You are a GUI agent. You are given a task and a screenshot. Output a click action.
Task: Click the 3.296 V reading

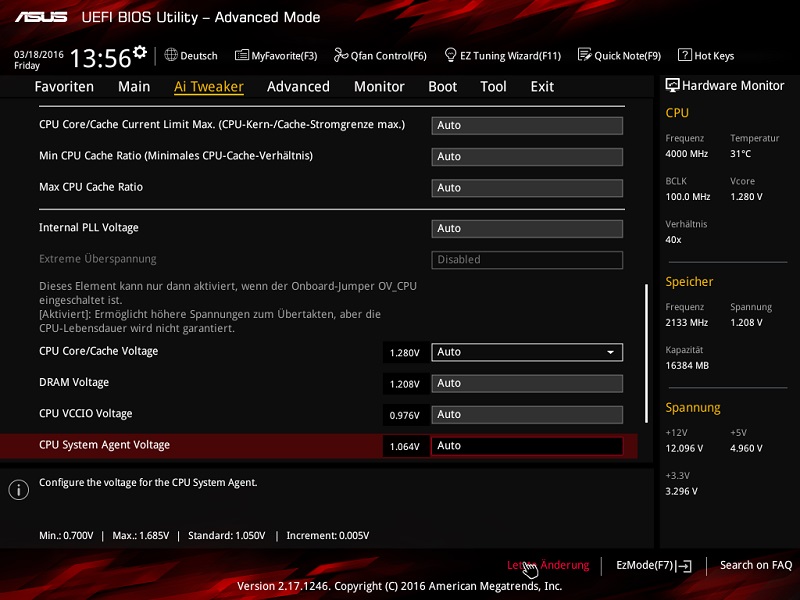pos(682,491)
